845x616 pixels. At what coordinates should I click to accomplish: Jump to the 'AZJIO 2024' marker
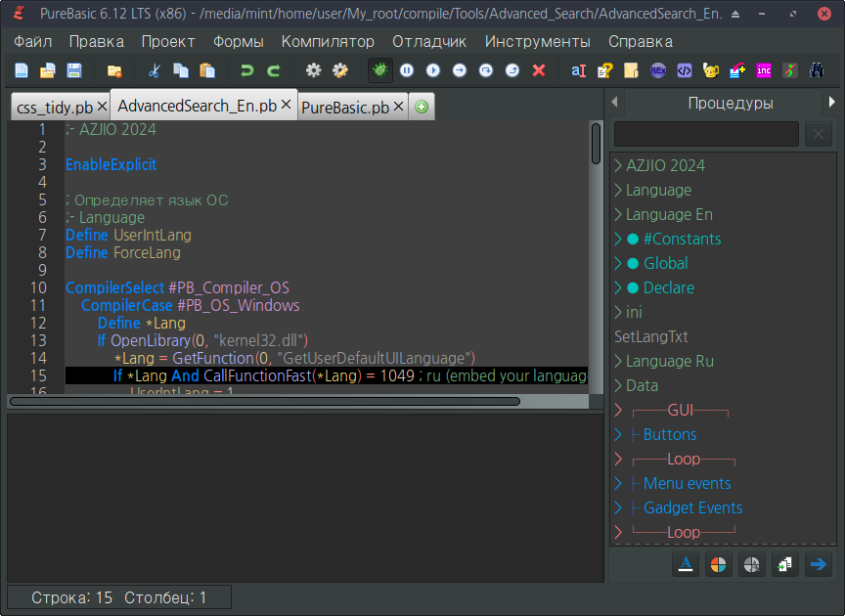tap(665, 165)
